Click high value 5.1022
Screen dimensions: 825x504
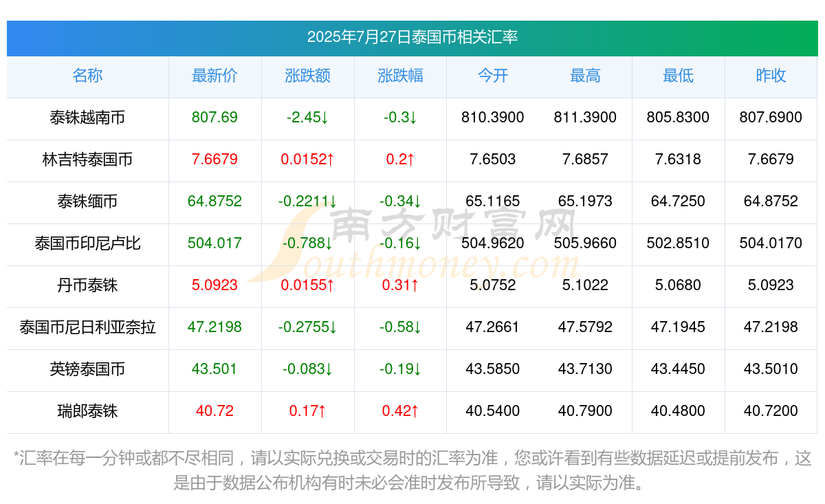point(585,285)
